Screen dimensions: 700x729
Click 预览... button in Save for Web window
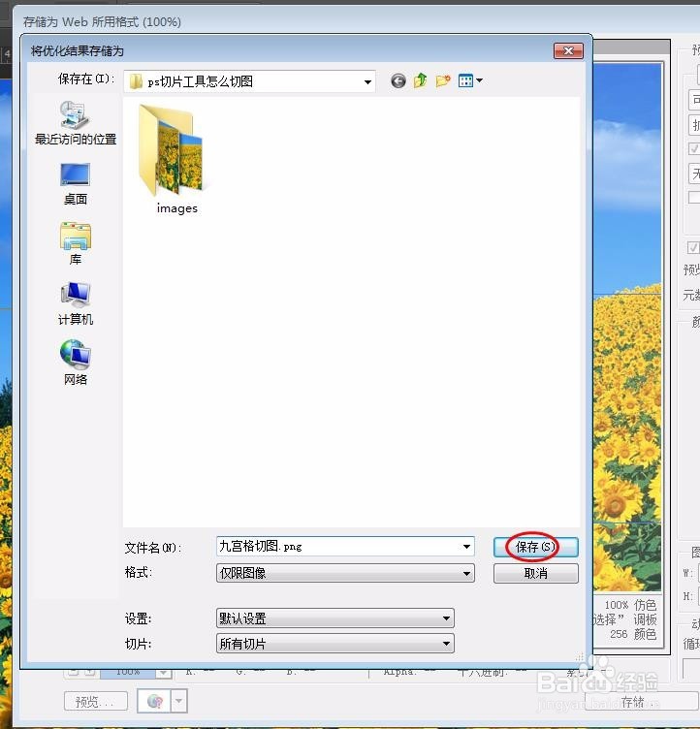coord(95,702)
